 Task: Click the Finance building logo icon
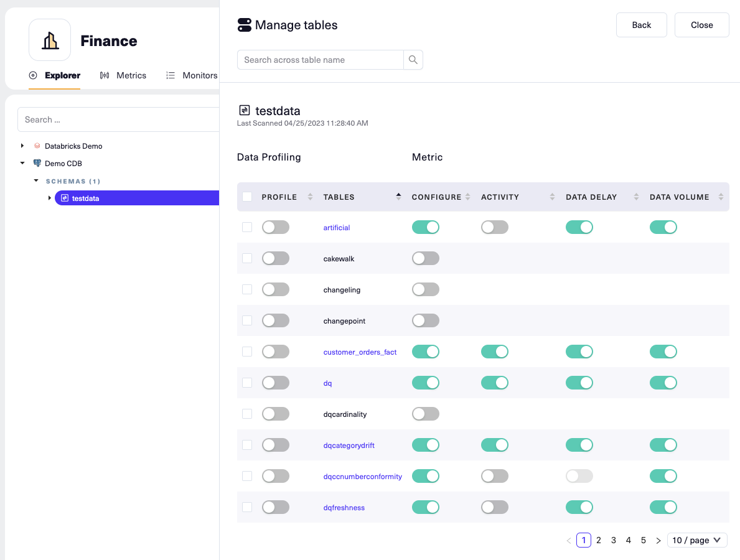[50, 40]
